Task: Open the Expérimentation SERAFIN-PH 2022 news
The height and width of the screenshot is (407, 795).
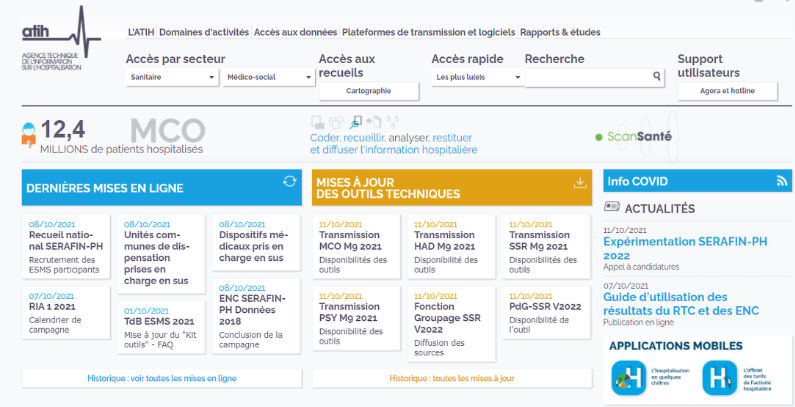Action: 685,248
